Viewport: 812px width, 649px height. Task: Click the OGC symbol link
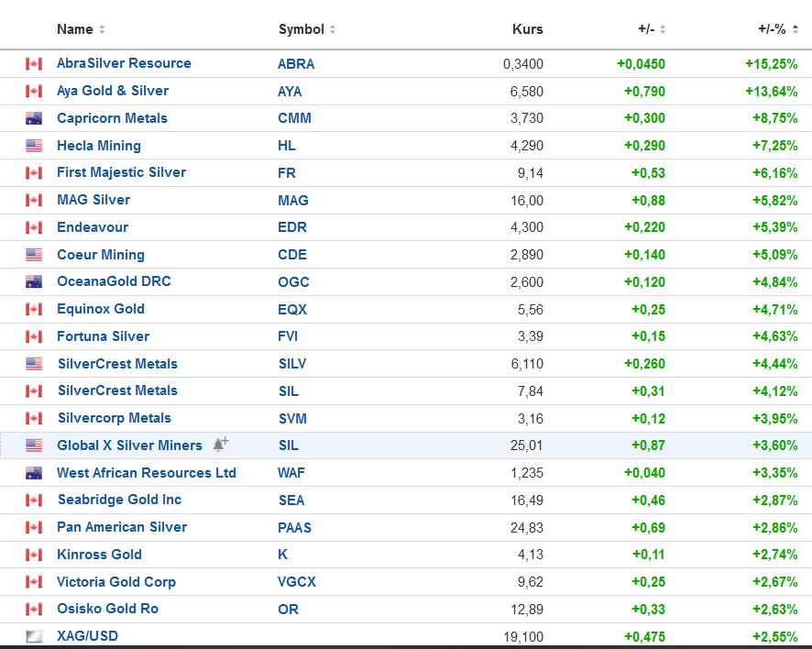coord(293,282)
